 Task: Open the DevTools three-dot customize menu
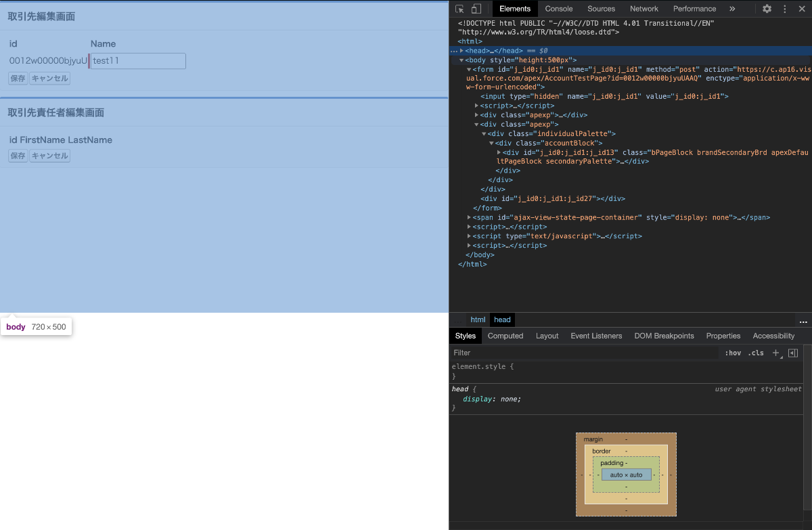point(784,9)
